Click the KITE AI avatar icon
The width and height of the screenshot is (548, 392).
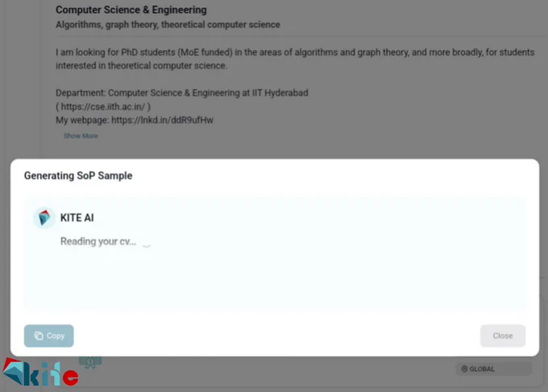(x=44, y=218)
